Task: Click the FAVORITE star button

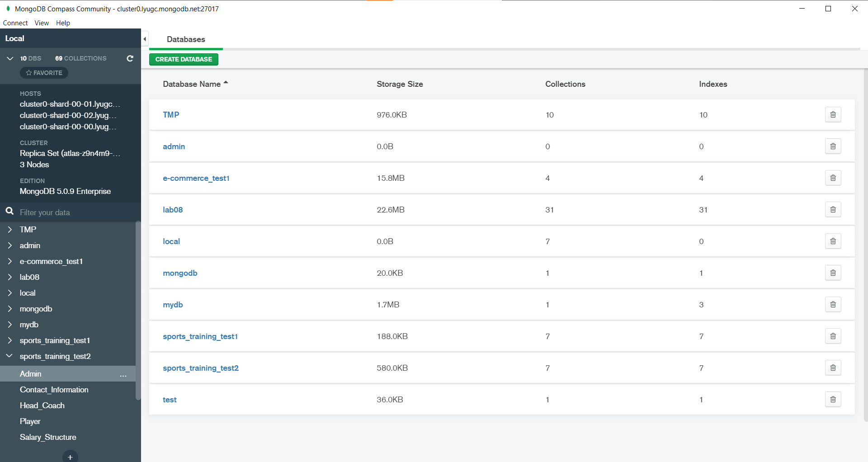Action: (43, 72)
